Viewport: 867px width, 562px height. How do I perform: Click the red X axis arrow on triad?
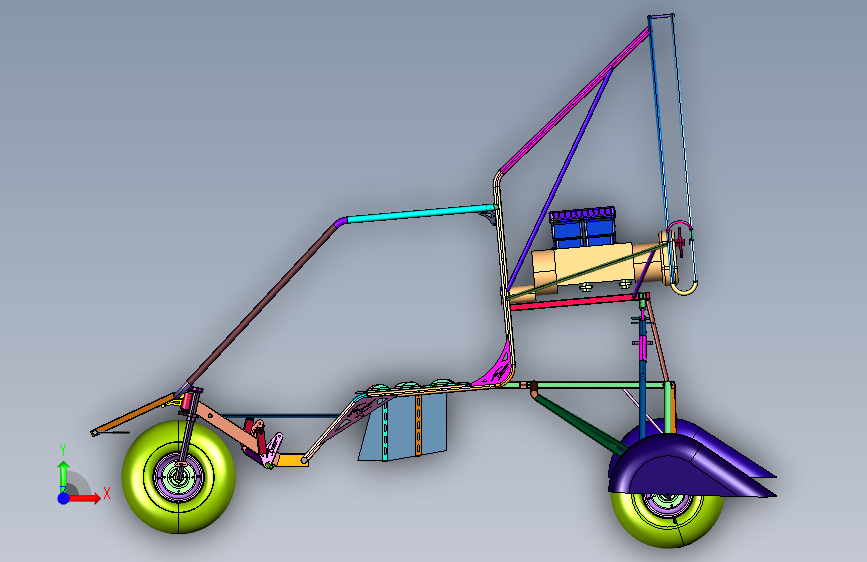(x=83, y=498)
